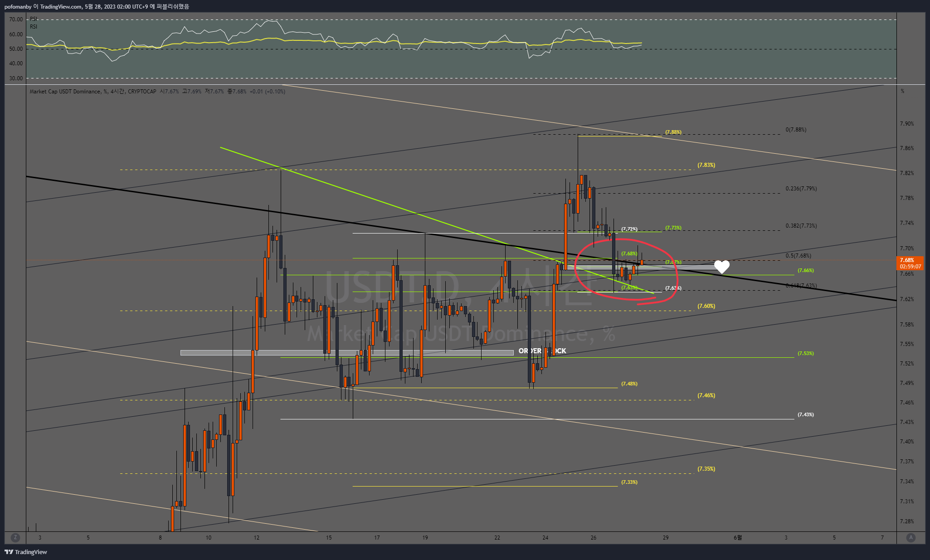The image size is (930, 560).
Task: Click the 40.00 RSI axis value
Action: [16, 63]
